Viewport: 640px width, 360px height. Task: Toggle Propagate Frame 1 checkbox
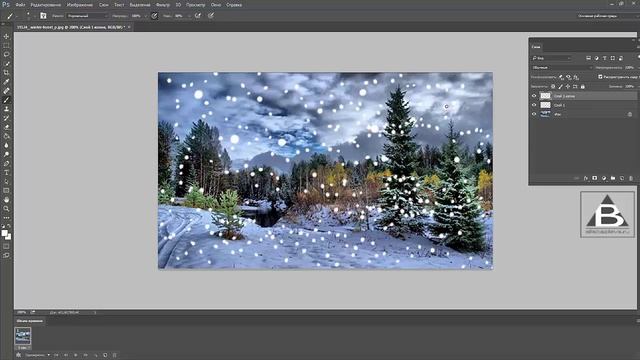point(600,77)
